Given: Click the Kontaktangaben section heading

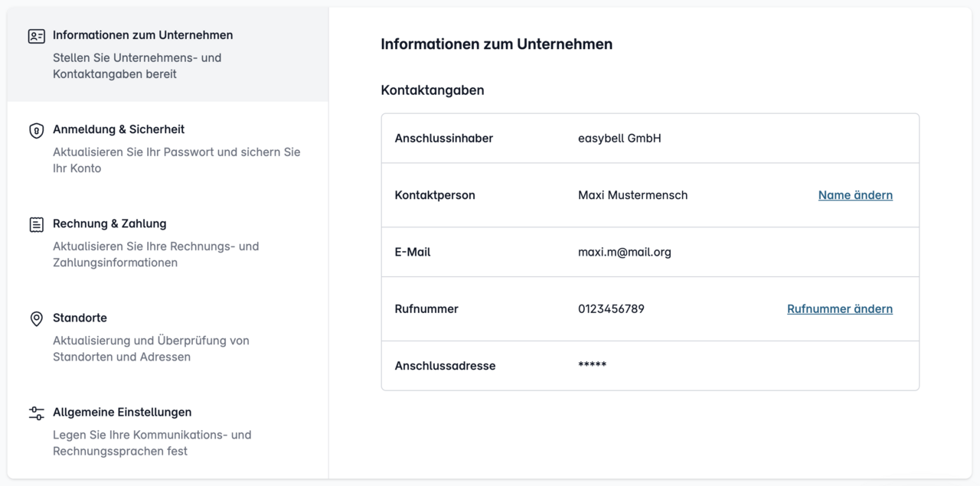Looking at the screenshot, I should (433, 90).
